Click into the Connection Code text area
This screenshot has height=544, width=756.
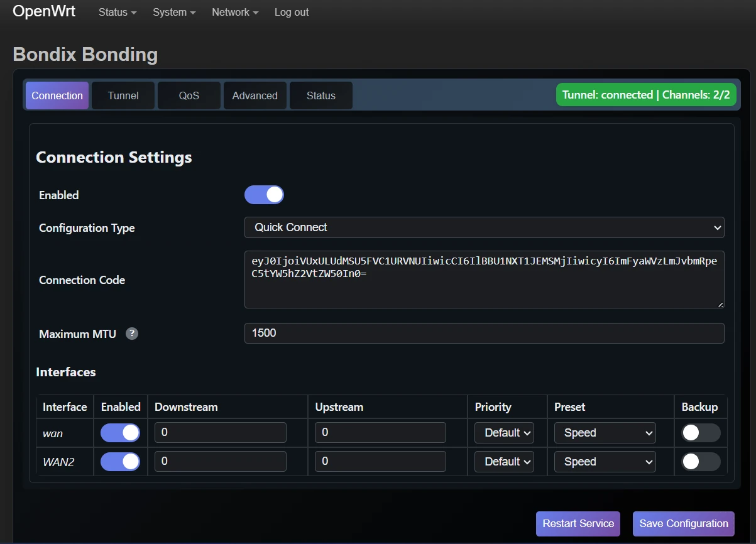point(484,280)
